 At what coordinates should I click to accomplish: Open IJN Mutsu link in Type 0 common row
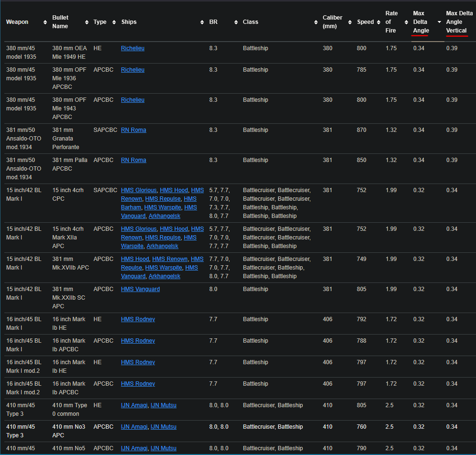pos(164,405)
